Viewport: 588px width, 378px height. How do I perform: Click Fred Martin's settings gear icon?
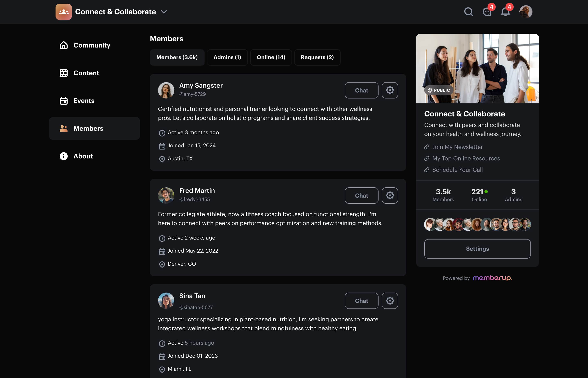(x=390, y=196)
